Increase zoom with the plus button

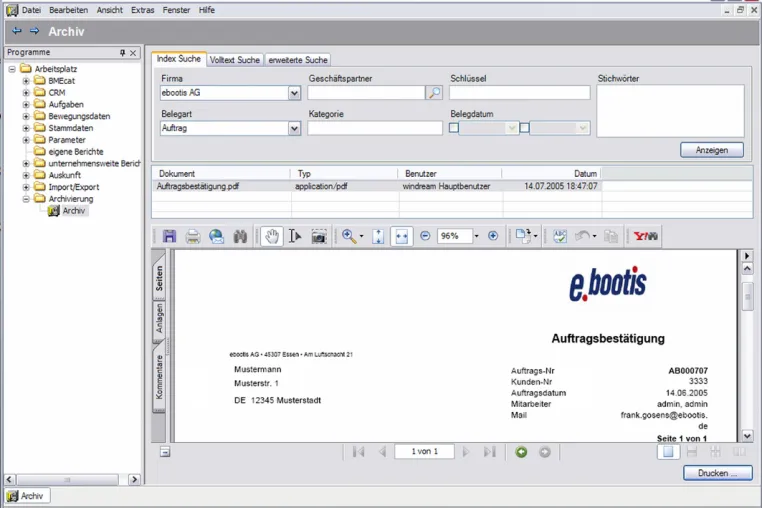[493, 236]
